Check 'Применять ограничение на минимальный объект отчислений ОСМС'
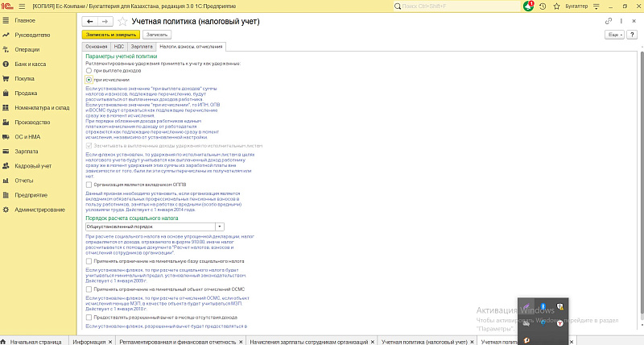644x345 pixels. click(x=89, y=288)
